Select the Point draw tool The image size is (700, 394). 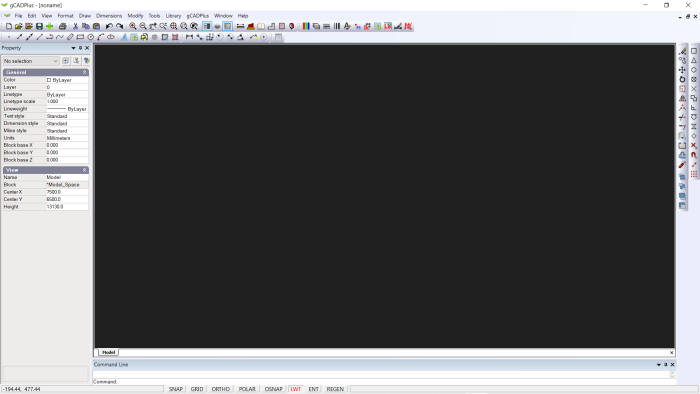pyautogui.click(x=8, y=37)
